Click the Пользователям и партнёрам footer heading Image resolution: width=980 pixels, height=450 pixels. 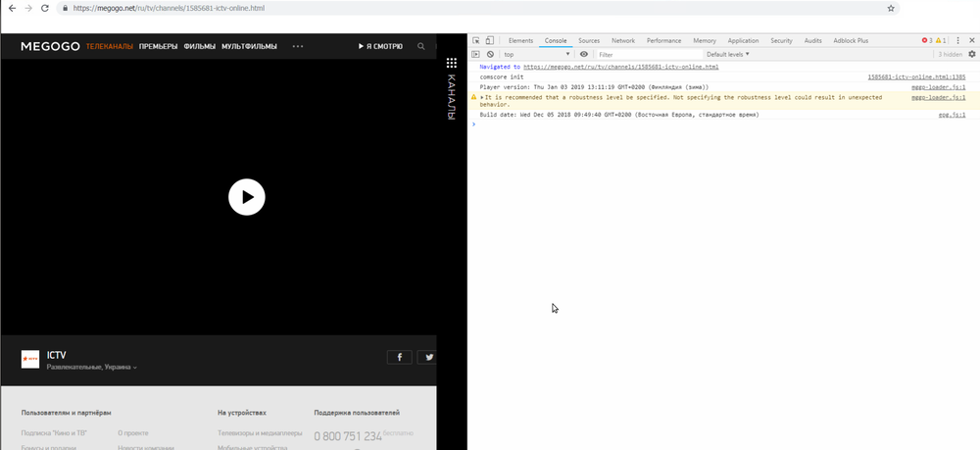click(x=67, y=413)
